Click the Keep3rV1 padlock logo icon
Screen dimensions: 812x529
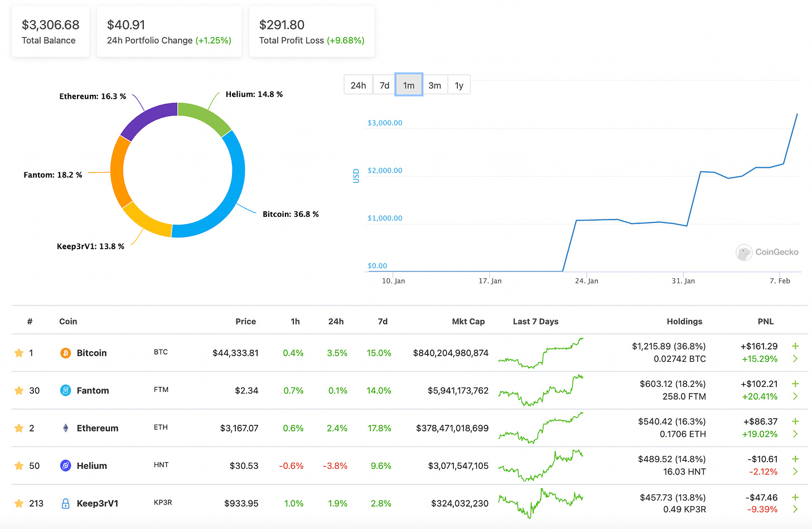point(65,503)
